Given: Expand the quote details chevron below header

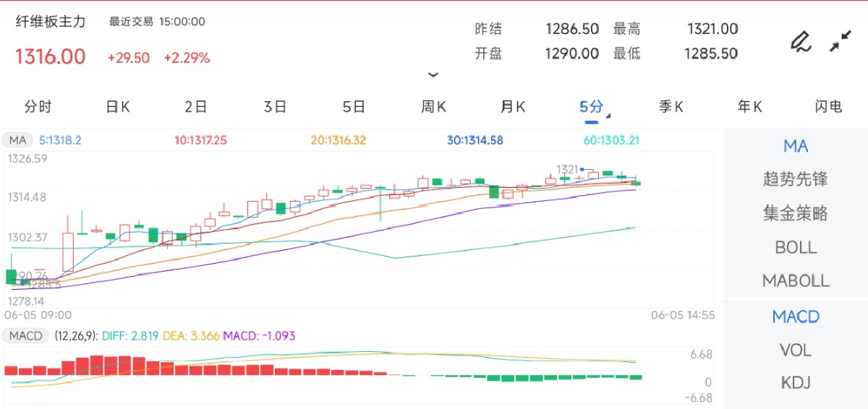Looking at the screenshot, I should [x=433, y=74].
